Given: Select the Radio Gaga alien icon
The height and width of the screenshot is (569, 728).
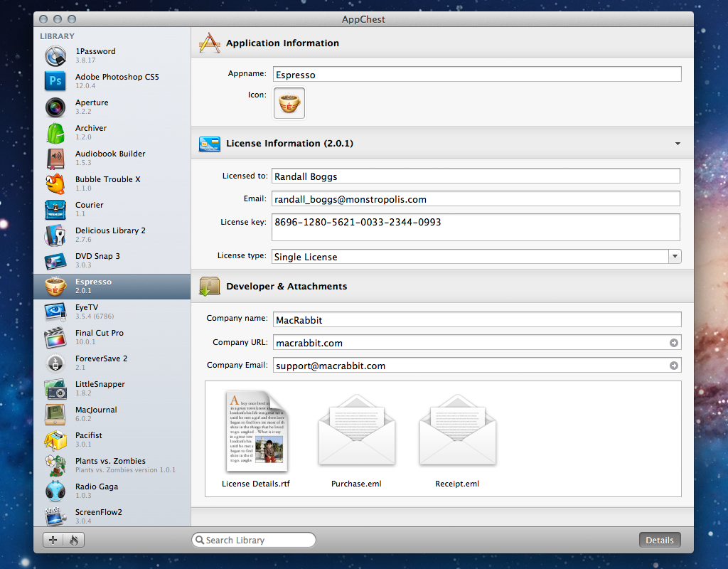Looking at the screenshot, I should coord(55,491).
